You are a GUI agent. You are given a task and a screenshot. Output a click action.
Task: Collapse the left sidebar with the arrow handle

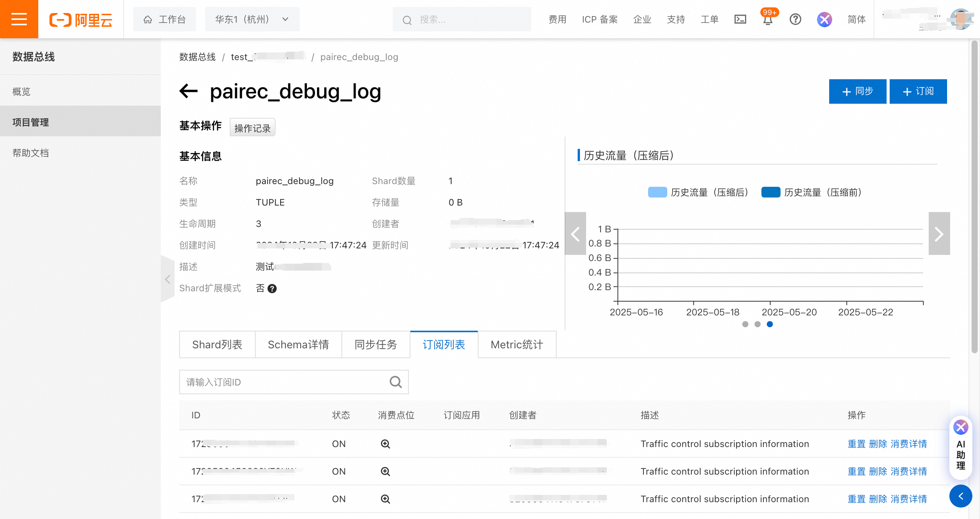coord(167,279)
